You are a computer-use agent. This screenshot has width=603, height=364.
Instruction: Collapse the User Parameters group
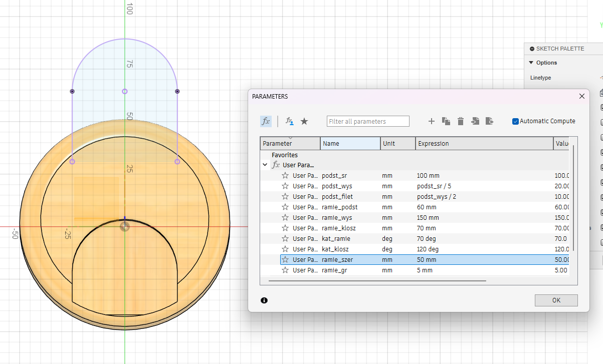(265, 165)
